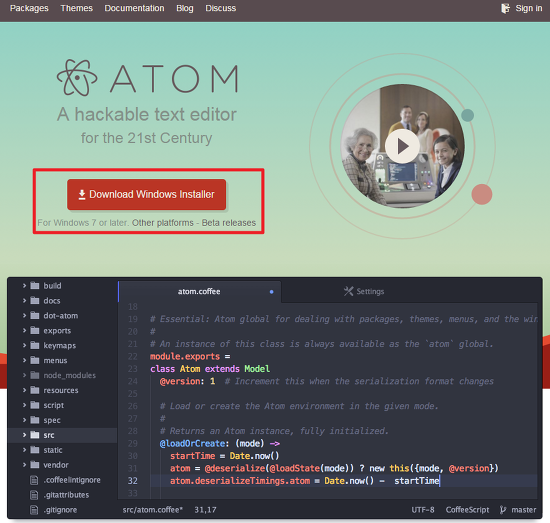This screenshot has height=523, width=550.
Task: Click the Sign in link
Action: pyautogui.click(x=529, y=8)
